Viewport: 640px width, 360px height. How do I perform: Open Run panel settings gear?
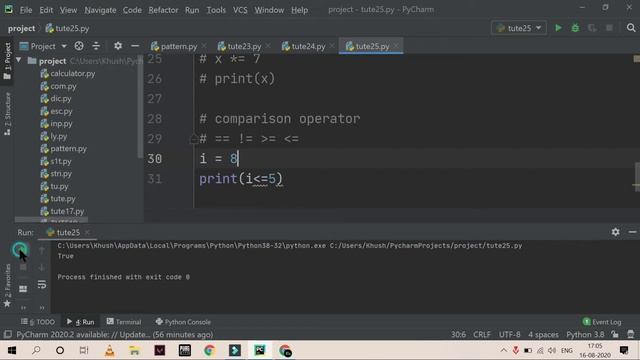pyautogui.click(x=616, y=232)
